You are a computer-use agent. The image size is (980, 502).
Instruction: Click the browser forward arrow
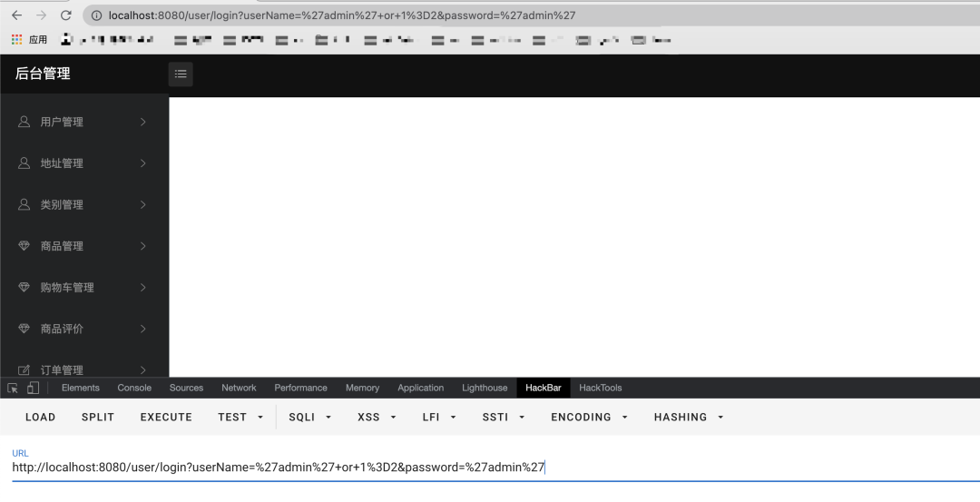(x=41, y=15)
